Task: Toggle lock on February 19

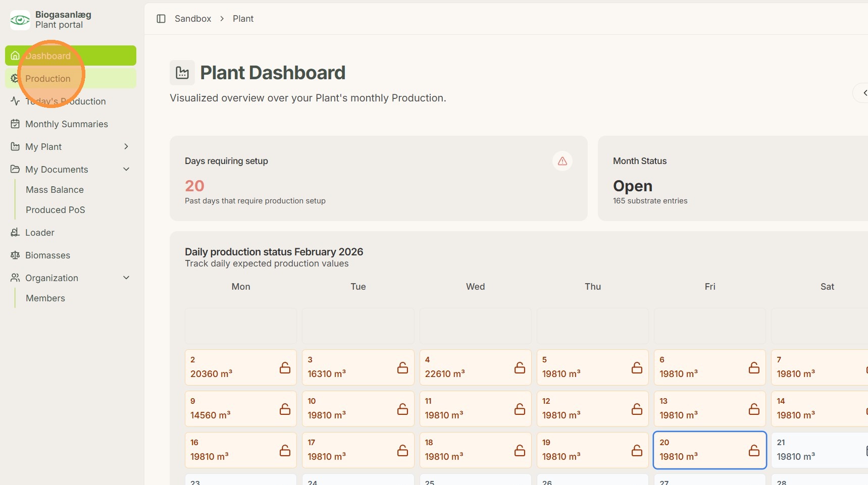Action: point(637,451)
